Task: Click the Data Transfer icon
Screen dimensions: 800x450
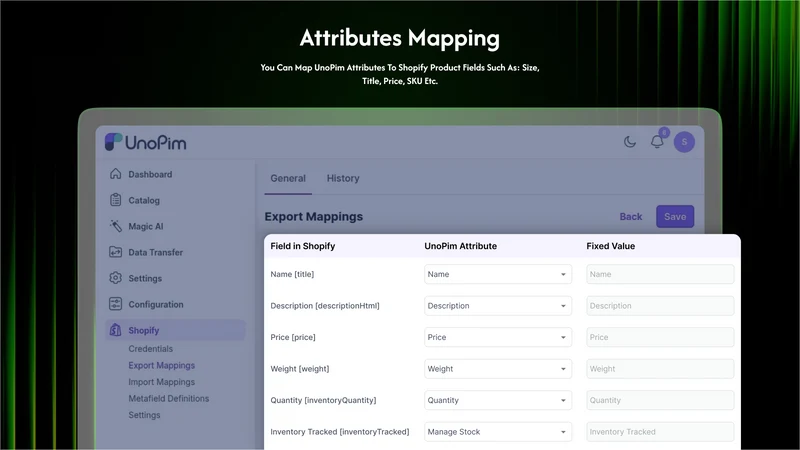Action: click(x=115, y=252)
